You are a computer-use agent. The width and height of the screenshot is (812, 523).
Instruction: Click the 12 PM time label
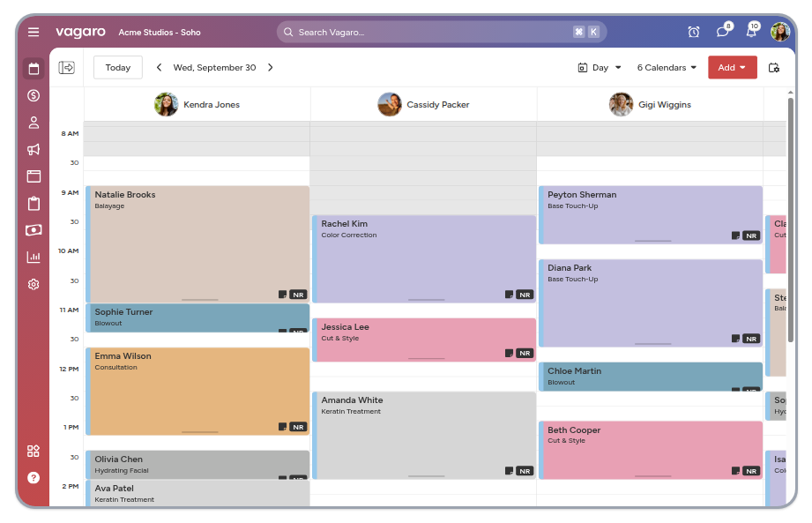pos(69,370)
